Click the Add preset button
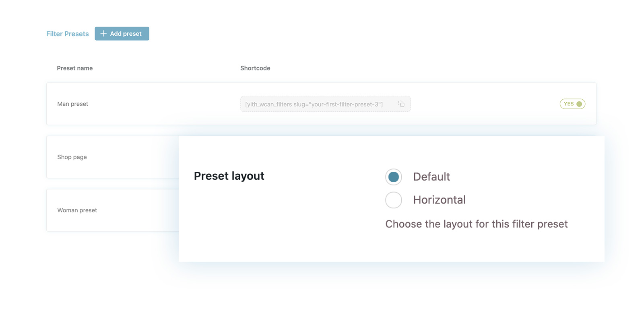The height and width of the screenshot is (333, 644). tap(122, 34)
